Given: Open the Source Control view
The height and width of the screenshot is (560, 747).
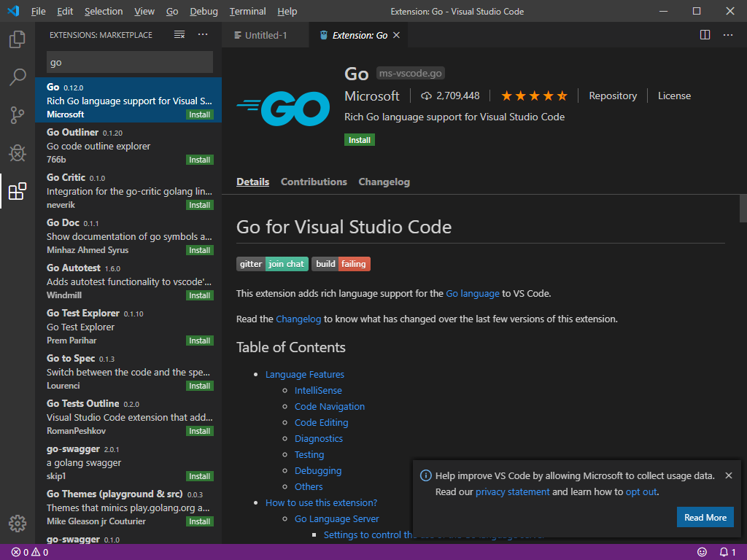Looking at the screenshot, I should click(x=18, y=114).
